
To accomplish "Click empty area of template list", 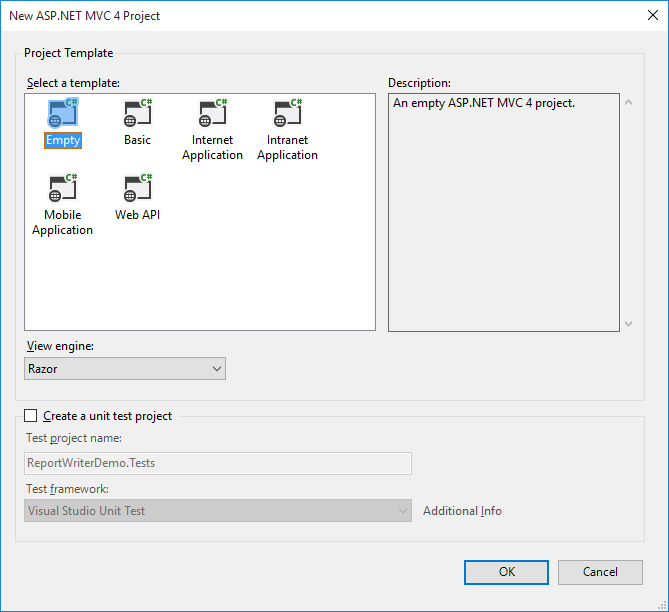I will 250,280.
